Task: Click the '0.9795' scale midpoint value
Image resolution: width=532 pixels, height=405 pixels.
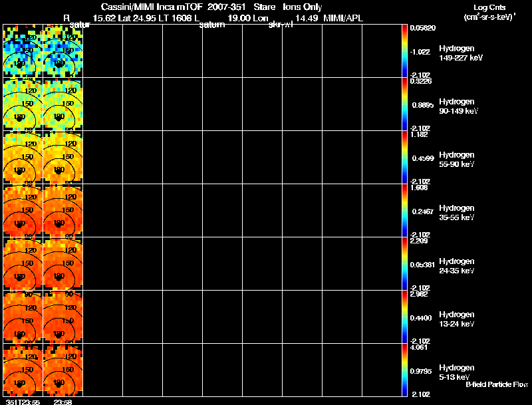Action: 421,372
